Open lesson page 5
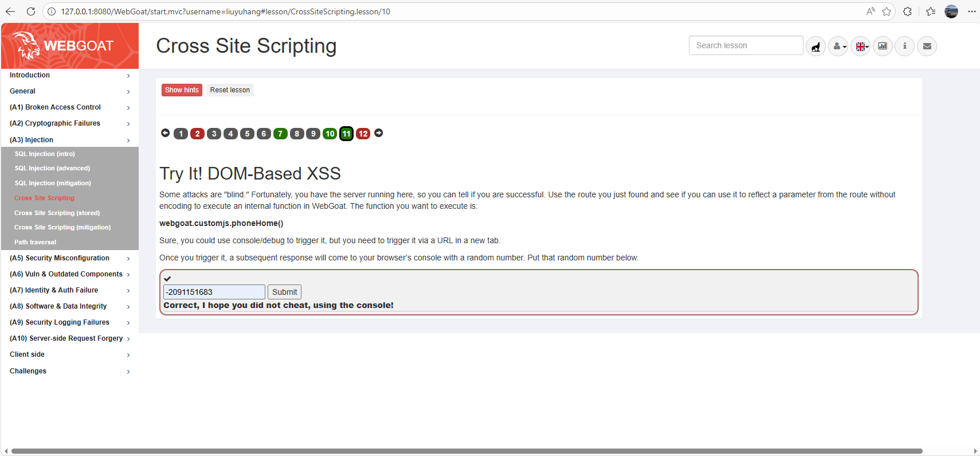 248,134
